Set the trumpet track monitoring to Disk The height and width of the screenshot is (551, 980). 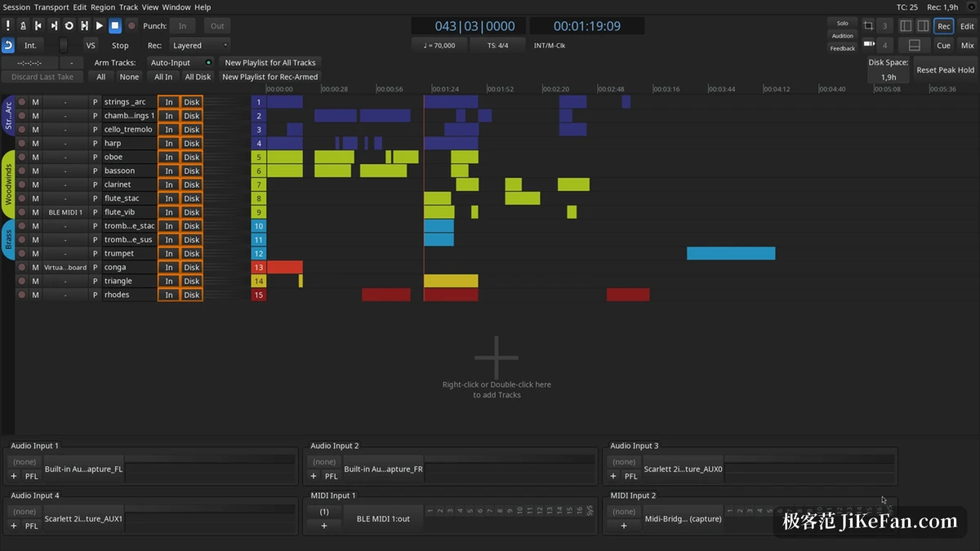[192, 254]
